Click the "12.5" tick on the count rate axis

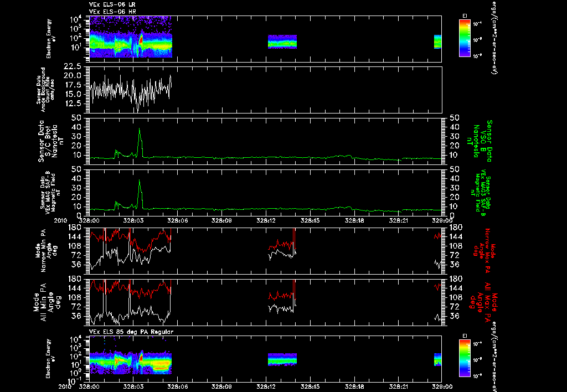tap(71, 104)
